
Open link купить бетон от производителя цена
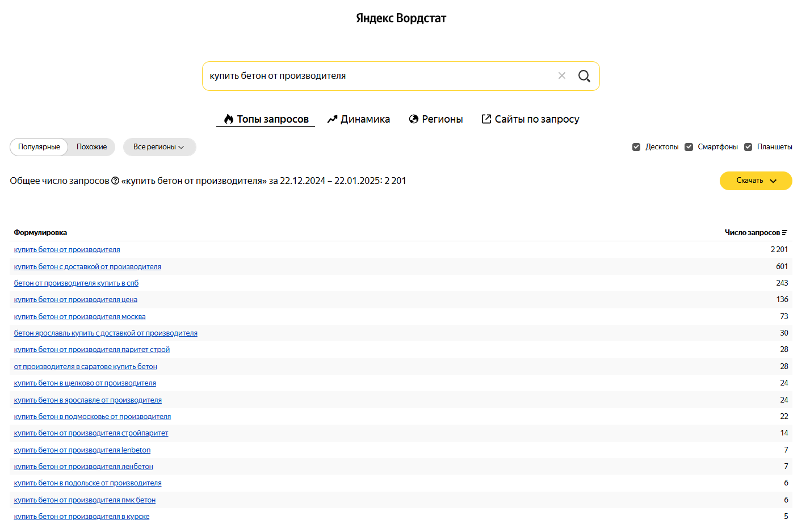click(x=75, y=300)
